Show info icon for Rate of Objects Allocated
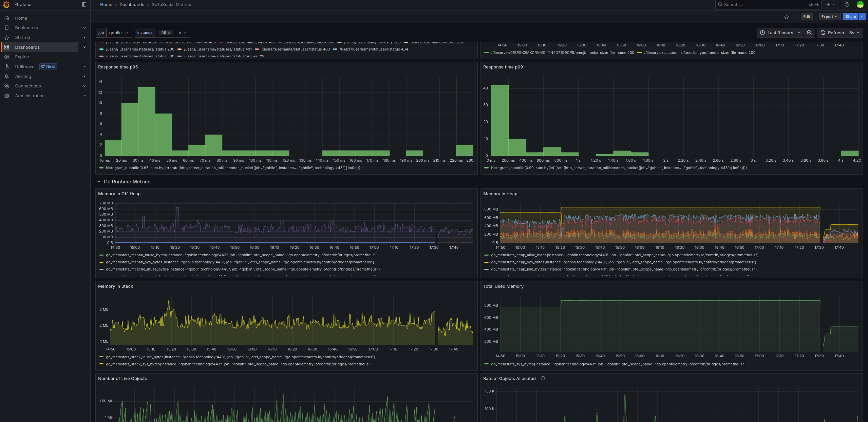868x422 pixels. pyautogui.click(x=543, y=379)
